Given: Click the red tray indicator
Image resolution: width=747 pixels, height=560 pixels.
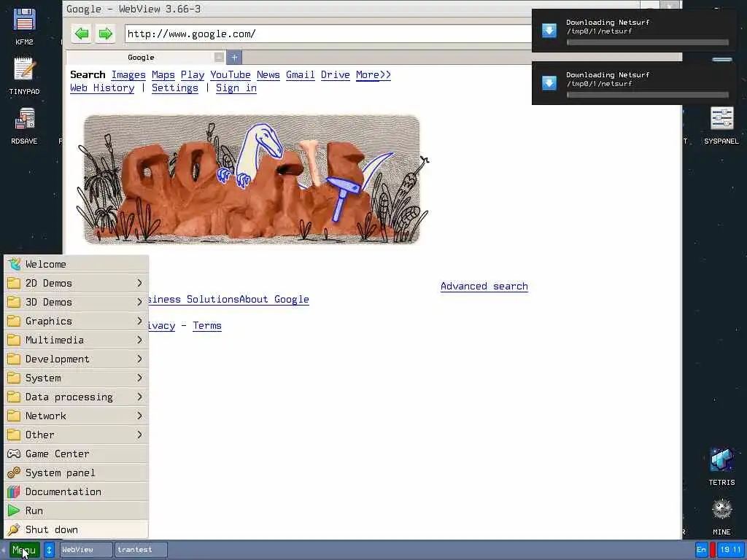Looking at the screenshot, I should coord(713,550).
